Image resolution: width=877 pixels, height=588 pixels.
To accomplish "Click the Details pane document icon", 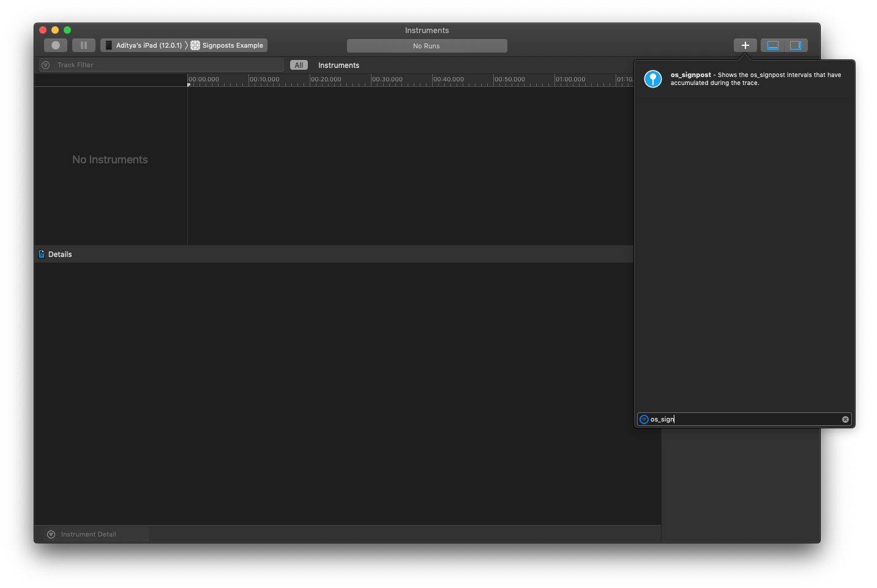I will tap(41, 254).
